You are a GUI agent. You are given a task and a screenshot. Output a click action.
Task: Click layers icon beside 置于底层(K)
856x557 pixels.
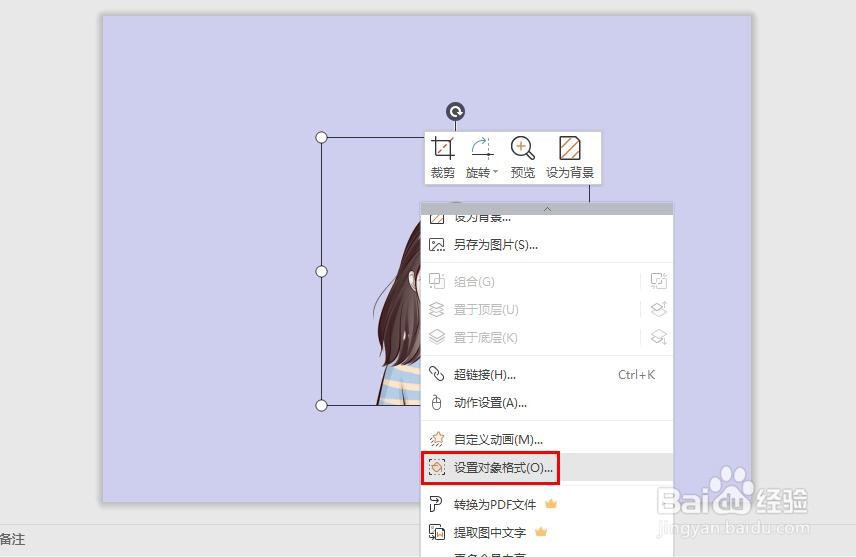(x=437, y=337)
